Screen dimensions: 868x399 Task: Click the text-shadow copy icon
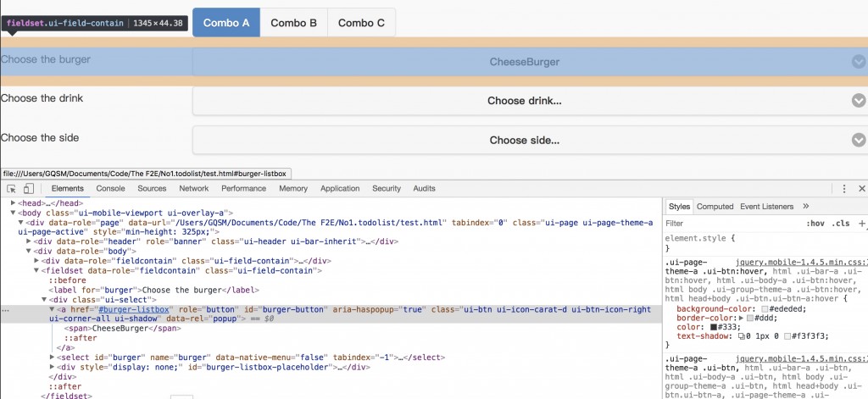(741, 336)
